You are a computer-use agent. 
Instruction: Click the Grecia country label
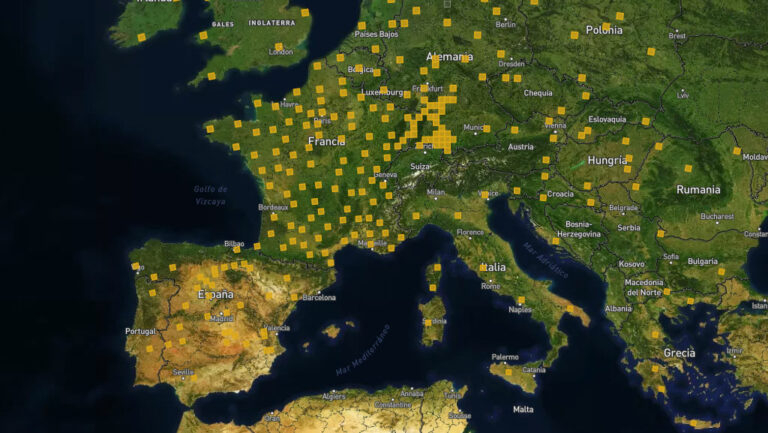[679, 353]
